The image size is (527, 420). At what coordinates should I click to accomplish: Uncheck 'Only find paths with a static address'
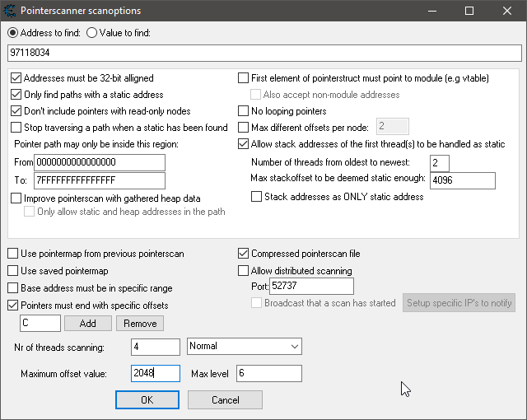pyautogui.click(x=16, y=95)
